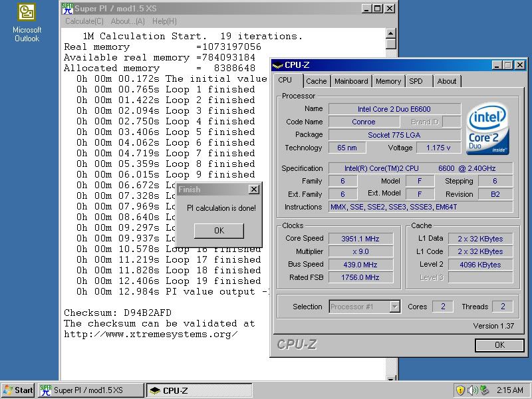Click the Core Speed value 3951.1 MHz
This screenshot has height=399, width=532.
(x=360, y=239)
